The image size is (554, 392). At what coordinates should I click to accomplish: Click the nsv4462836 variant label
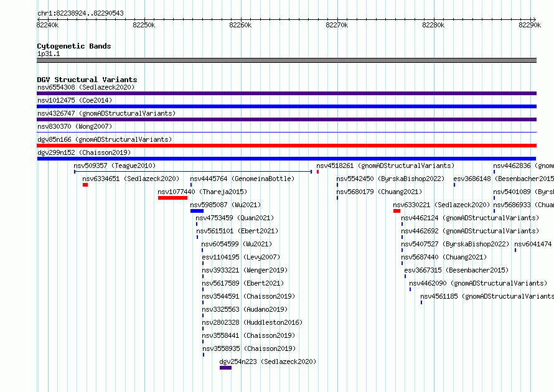tap(523, 166)
